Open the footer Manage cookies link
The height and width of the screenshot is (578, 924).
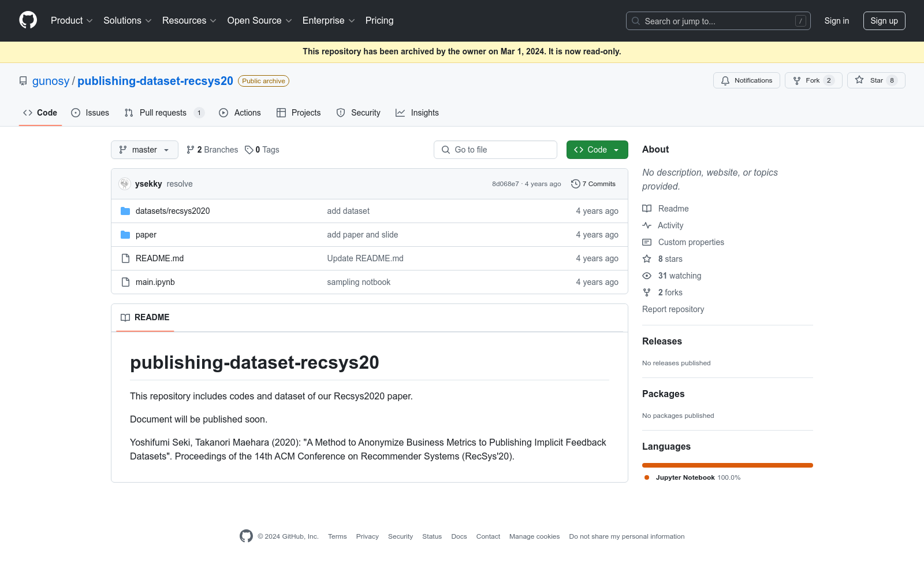535,536
